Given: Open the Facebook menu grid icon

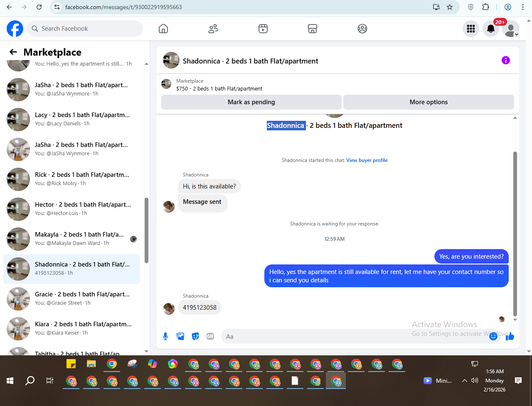Looking at the screenshot, I should point(471,29).
